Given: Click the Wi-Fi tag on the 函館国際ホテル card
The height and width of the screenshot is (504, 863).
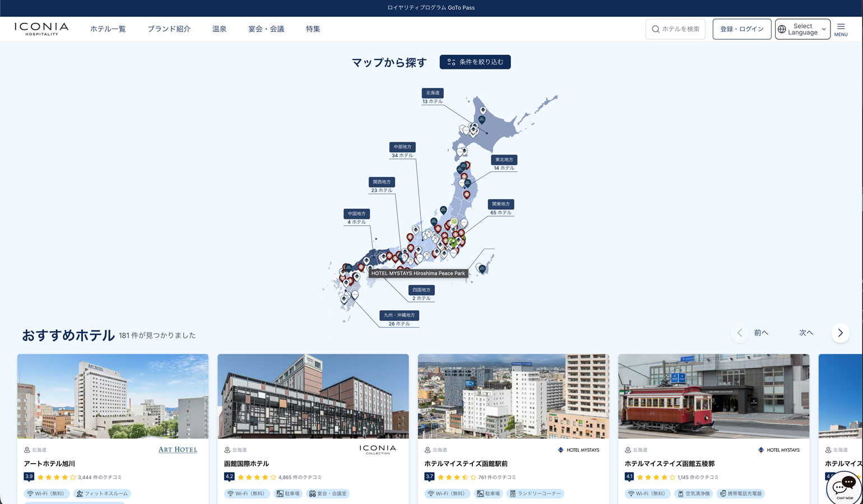Looking at the screenshot, I should coord(247,494).
